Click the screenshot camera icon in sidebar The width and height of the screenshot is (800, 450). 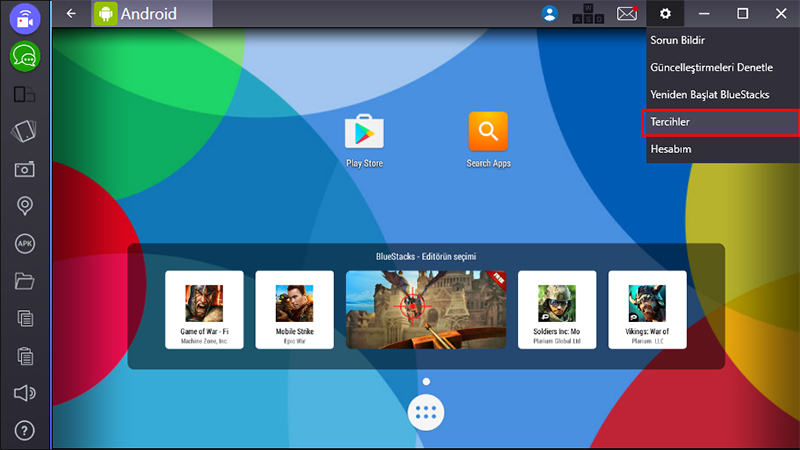click(x=25, y=168)
